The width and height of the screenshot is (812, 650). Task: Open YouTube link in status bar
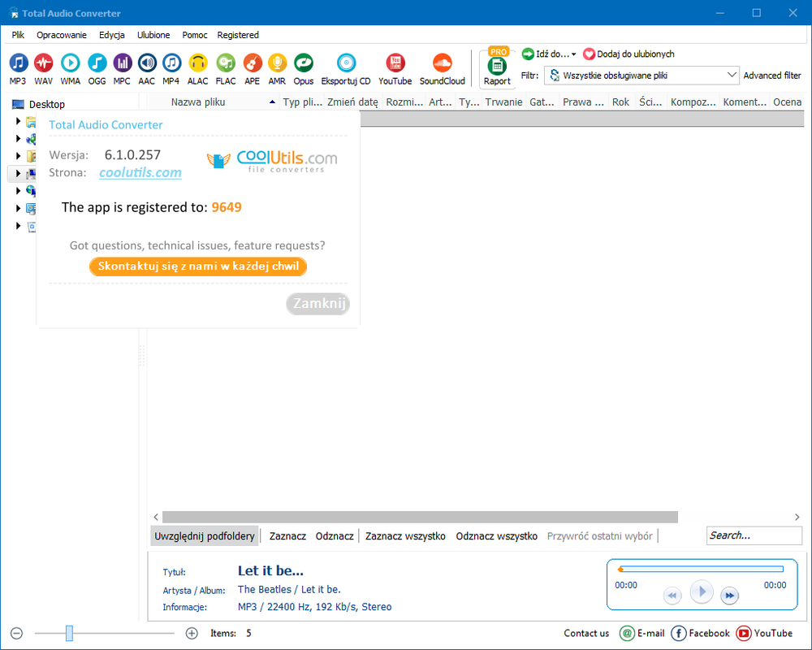(x=764, y=633)
